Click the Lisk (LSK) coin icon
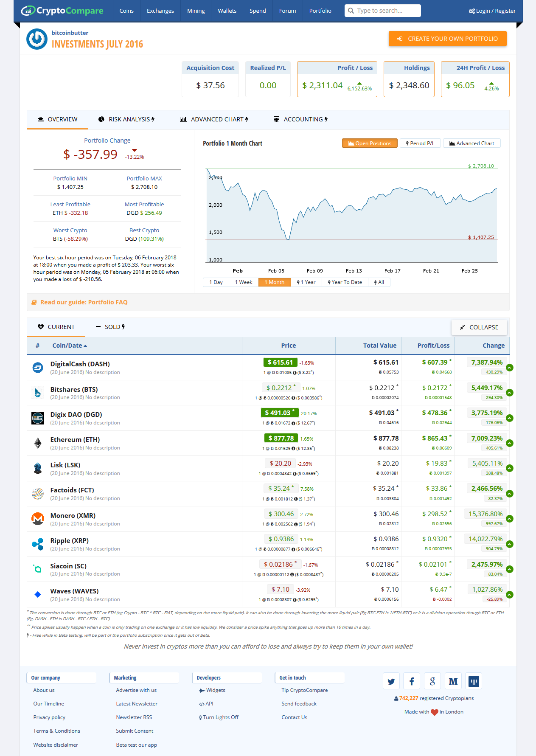Image resolution: width=536 pixels, height=756 pixels. pyautogui.click(x=38, y=469)
